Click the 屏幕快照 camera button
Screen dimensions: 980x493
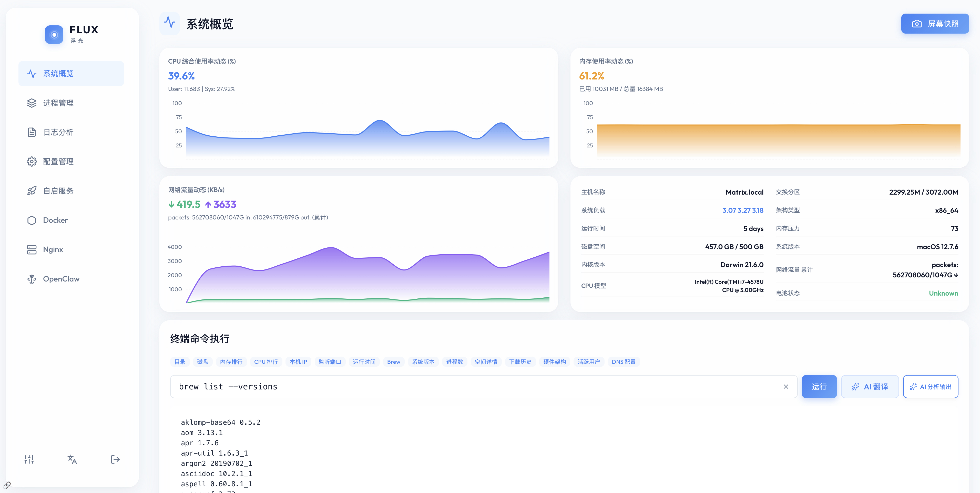pos(935,23)
